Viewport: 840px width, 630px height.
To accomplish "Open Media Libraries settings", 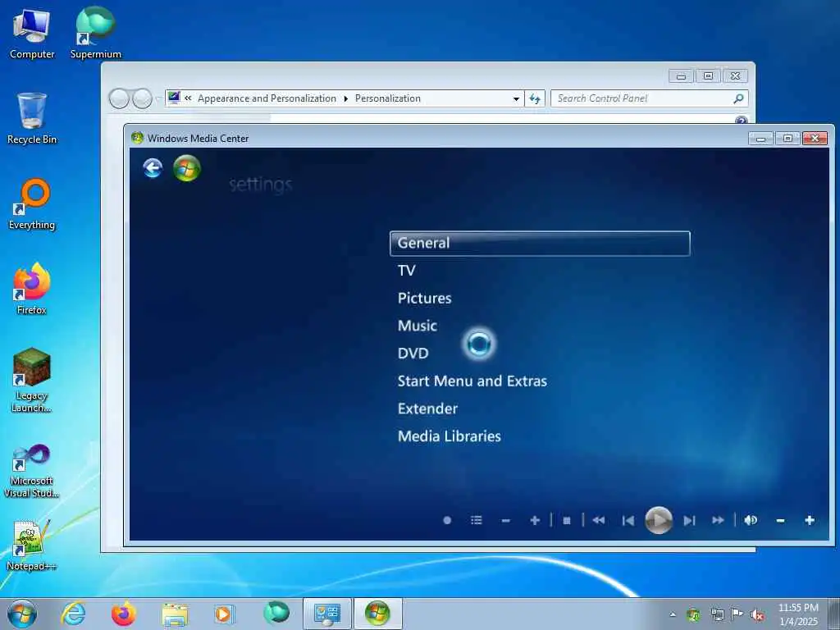I will (449, 436).
